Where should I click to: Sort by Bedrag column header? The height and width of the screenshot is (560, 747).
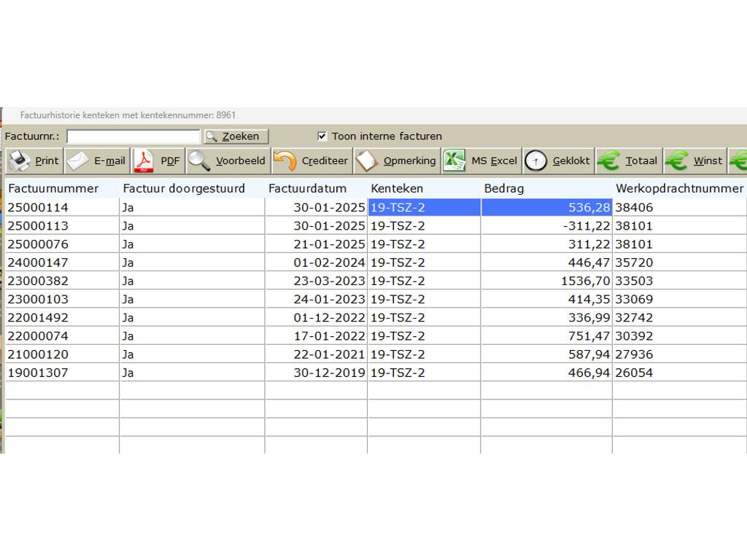[504, 189]
